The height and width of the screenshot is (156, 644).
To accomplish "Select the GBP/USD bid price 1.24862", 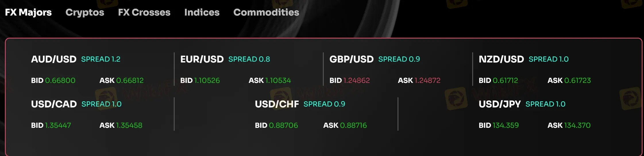I will (x=356, y=81).
